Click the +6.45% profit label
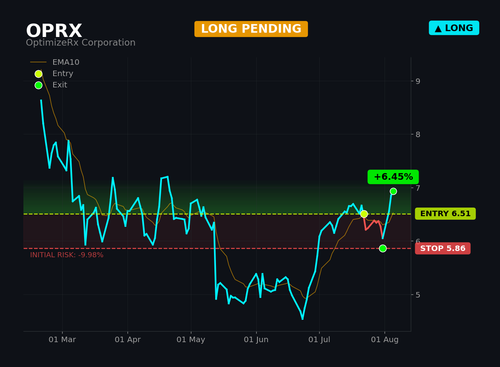 click(x=393, y=177)
